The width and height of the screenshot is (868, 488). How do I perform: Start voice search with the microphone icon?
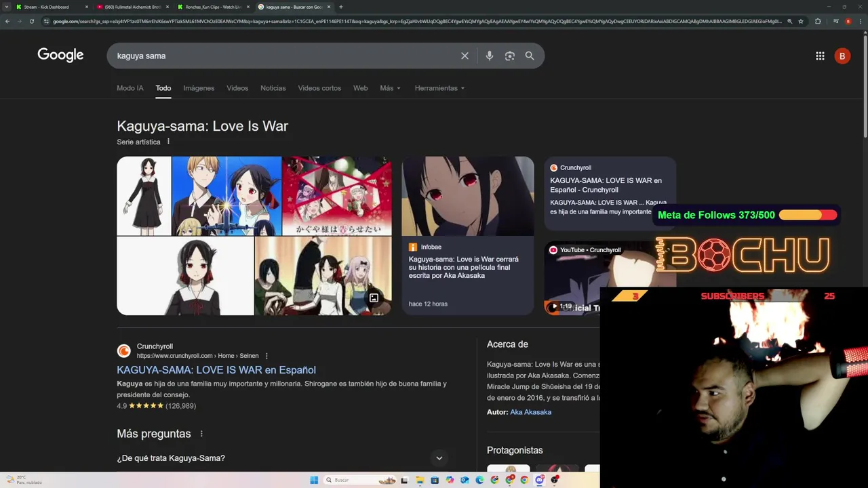tap(489, 56)
